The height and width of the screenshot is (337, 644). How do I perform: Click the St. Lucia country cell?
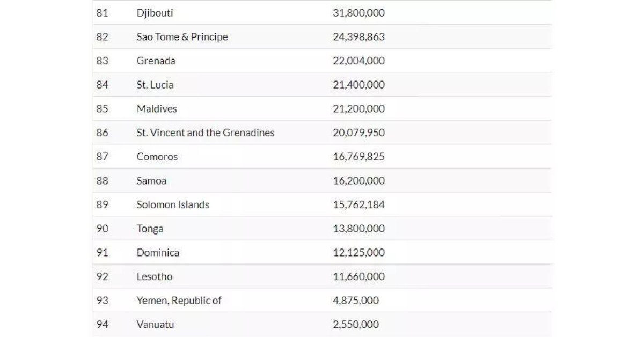click(155, 85)
